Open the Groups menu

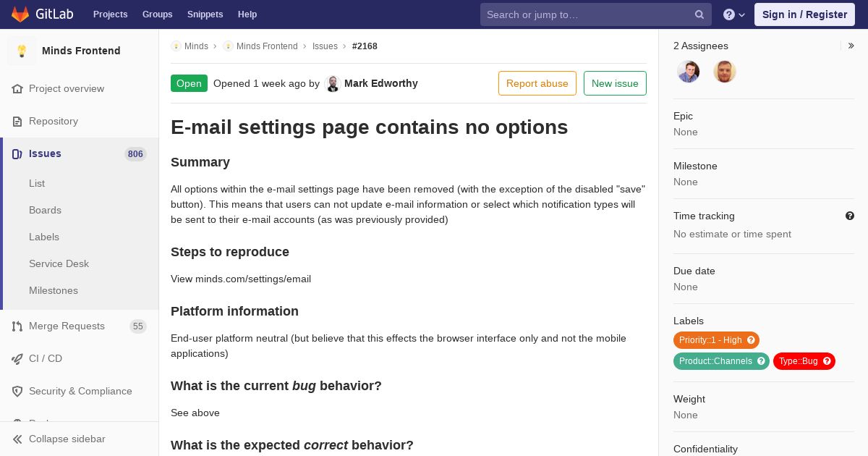157,14
